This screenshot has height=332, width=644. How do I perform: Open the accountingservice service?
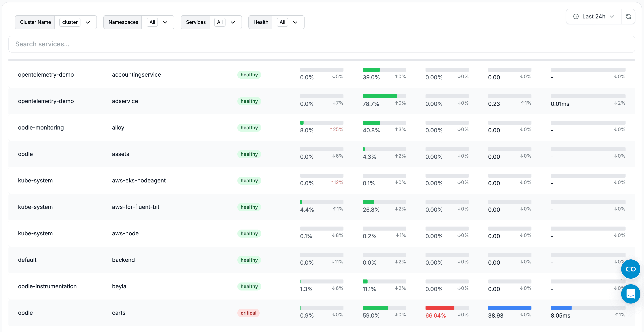(136, 74)
